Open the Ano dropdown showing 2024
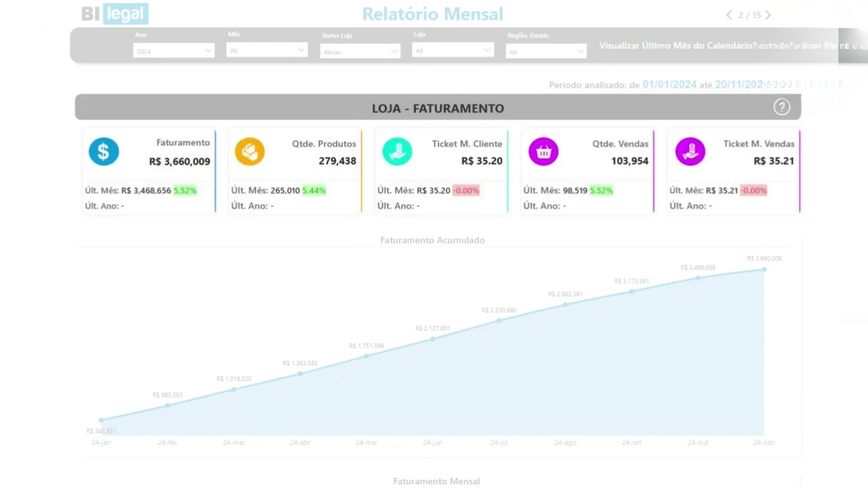868x488 pixels. coord(174,51)
